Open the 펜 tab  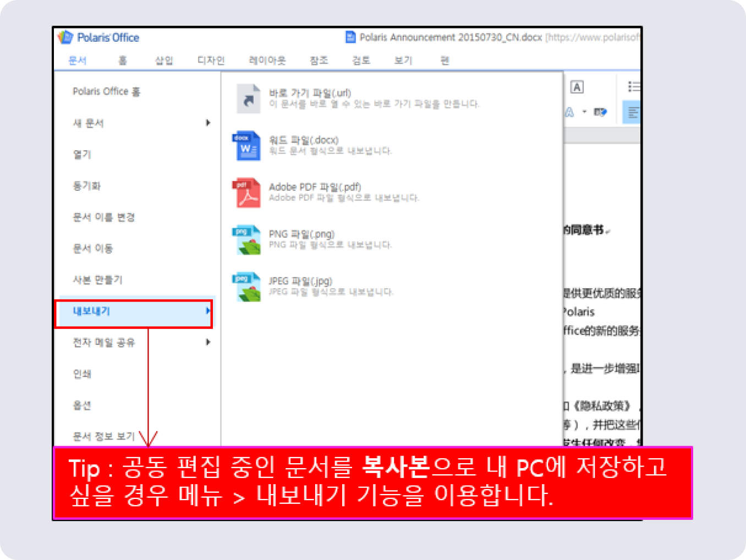[x=445, y=61]
